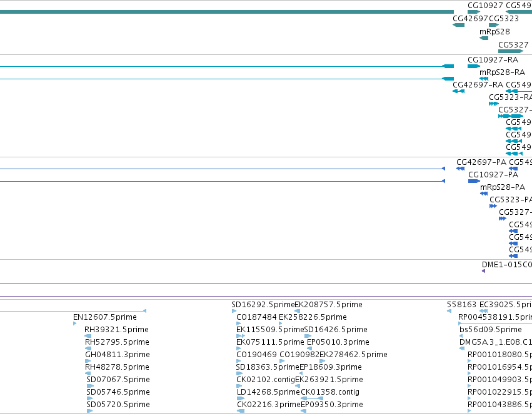
Task: Click EST label starting RP001018080
Action: pos(499,355)
